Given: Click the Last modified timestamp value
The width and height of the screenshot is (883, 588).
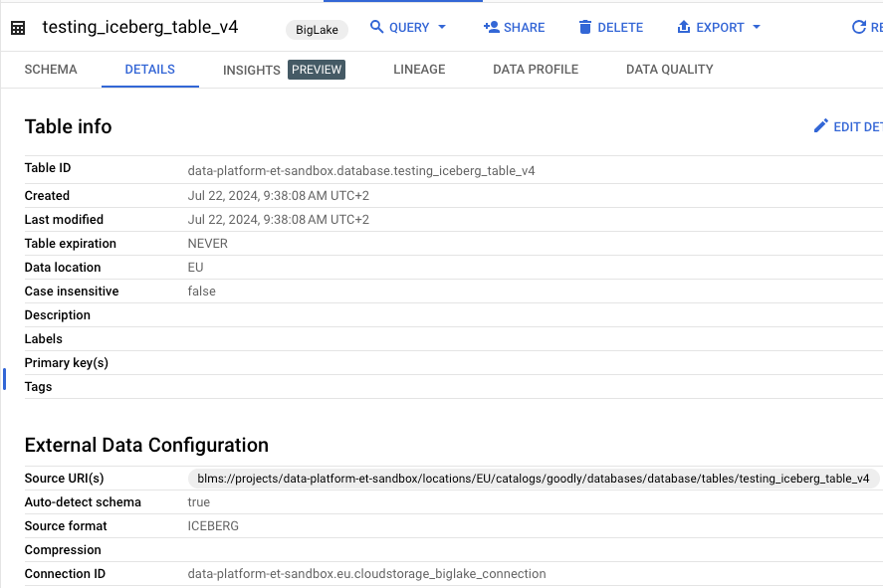Looking at the screenshot, I should click(278, 220).
